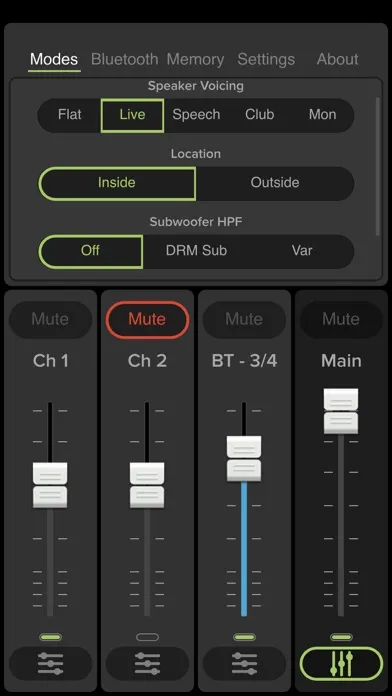Click the Modes panel vertical scrollbar

pyautogui.click(x=378, y=166)
